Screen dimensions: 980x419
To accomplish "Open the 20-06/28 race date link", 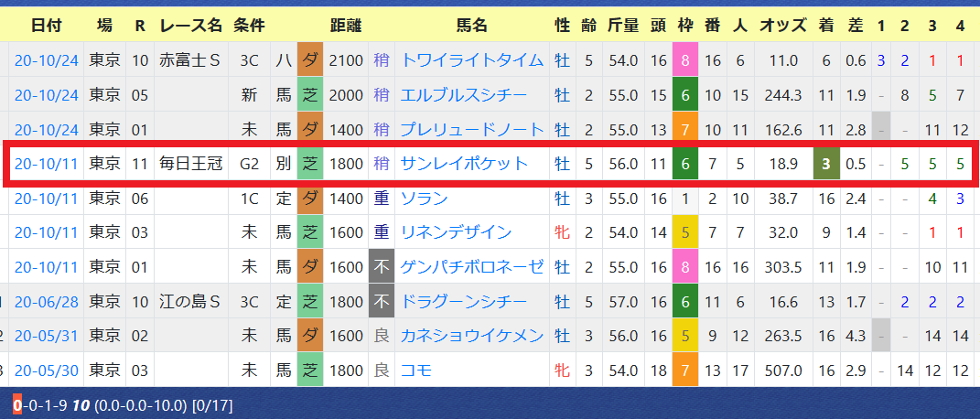I will [47, 302].
